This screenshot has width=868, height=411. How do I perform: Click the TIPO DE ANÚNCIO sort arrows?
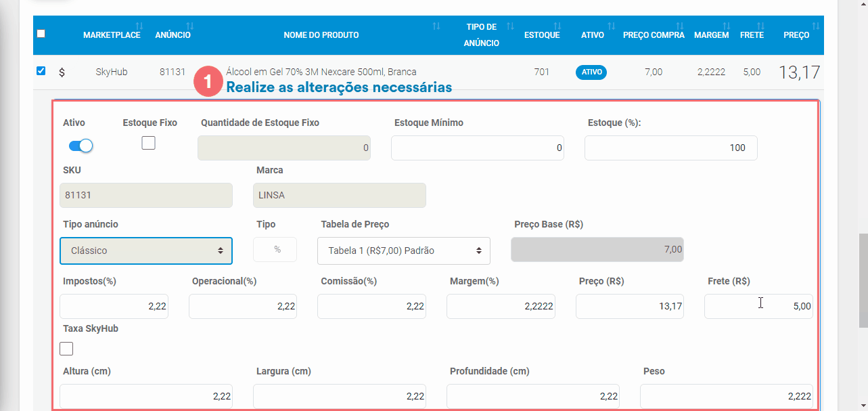click(x=511, y=26)
